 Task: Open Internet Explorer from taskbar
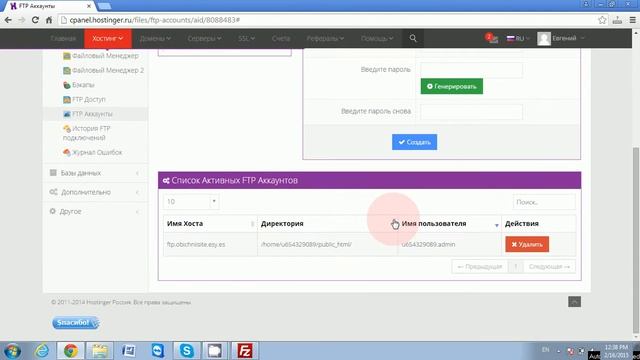(42, 351)
